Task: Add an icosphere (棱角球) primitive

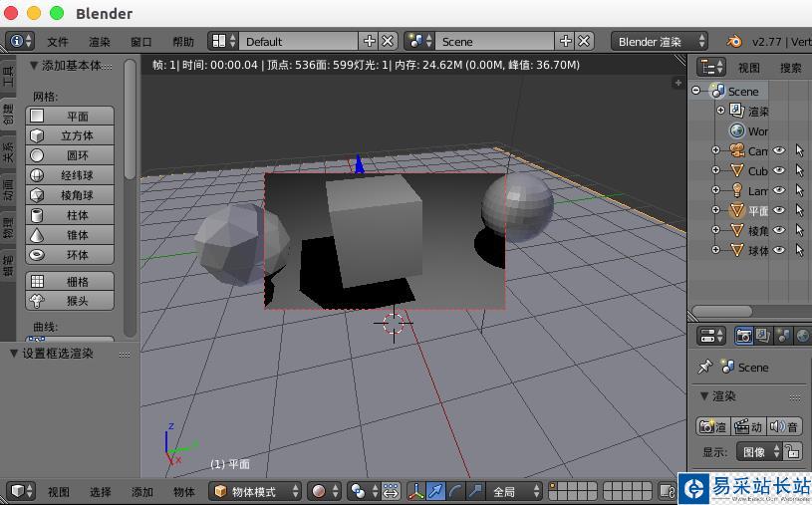Action: click(x=70, y=195)
